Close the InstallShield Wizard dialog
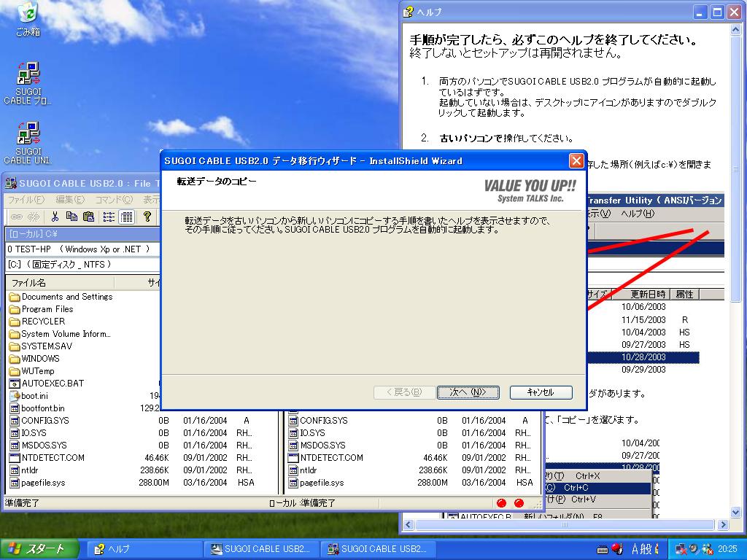Image resolution: width=747 pixels, height=560 pixels. pos(576,161)
